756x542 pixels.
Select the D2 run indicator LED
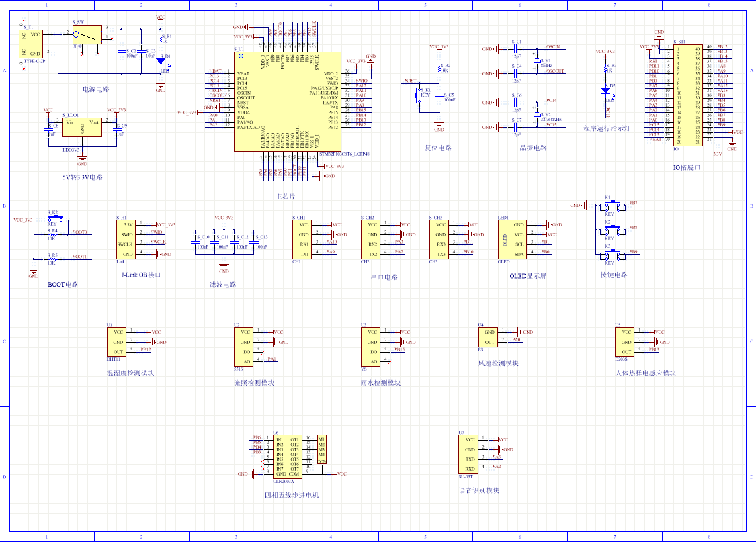(605, 91)
